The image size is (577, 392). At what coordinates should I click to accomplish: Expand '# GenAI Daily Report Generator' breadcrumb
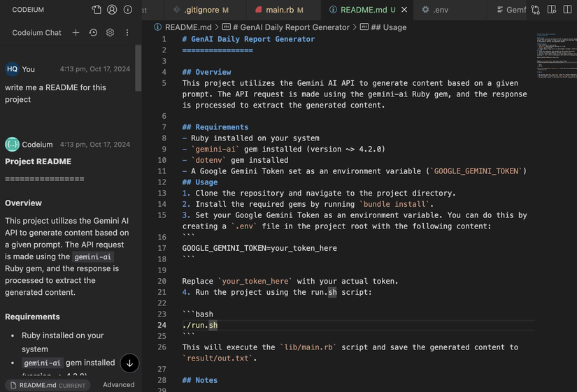290,27
